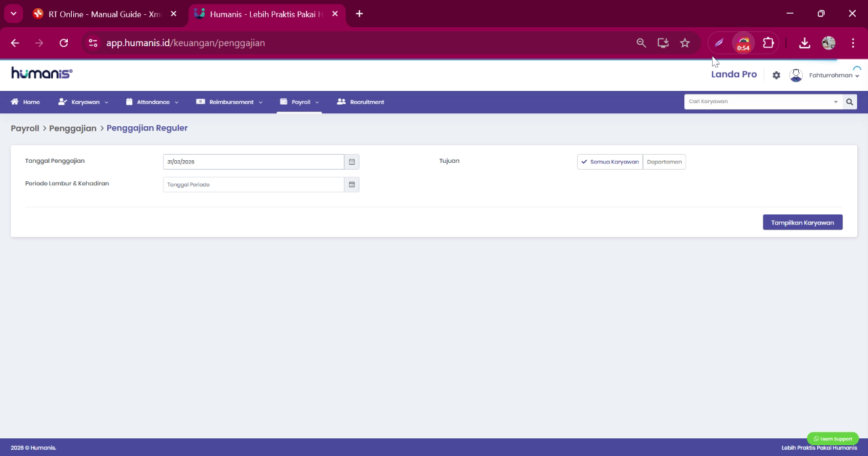Reload the page in browser

tap(64, 43)
